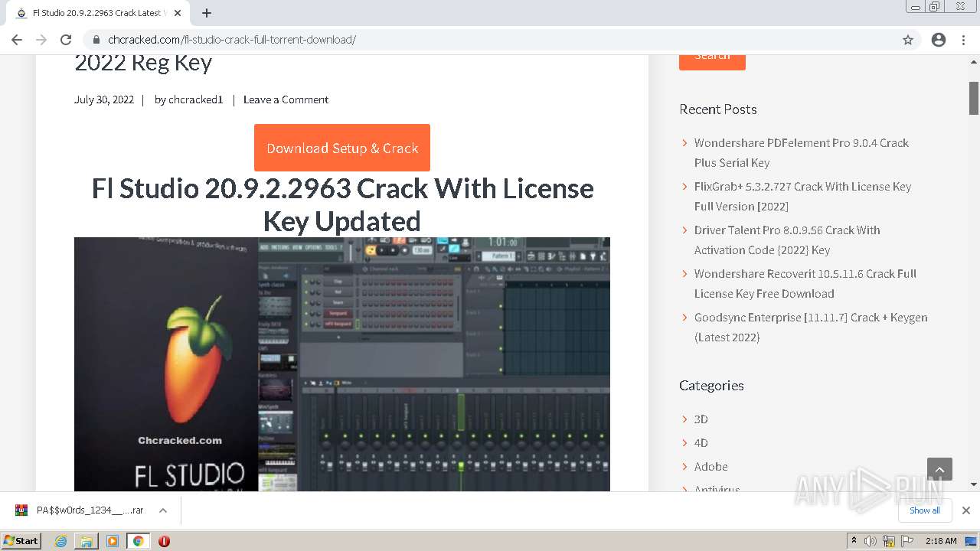Click Leave a Comment link
Viewport: 980px width, 551px height.
point(286,99)
